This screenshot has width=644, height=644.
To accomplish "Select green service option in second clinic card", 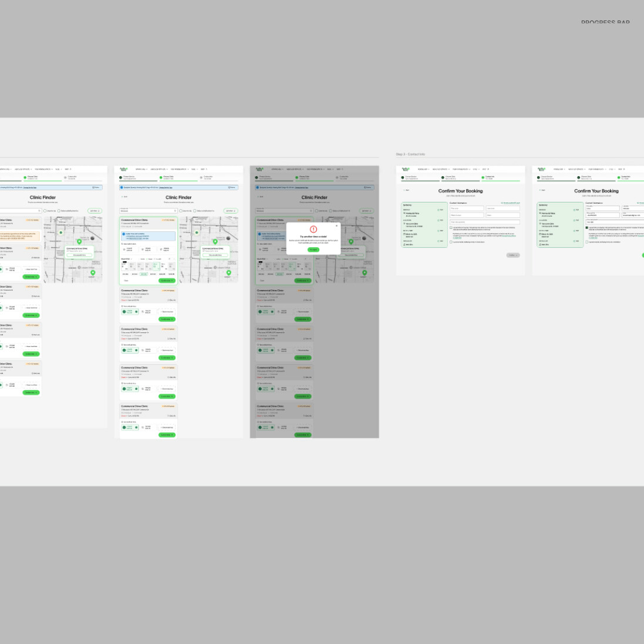I will 130,312.
